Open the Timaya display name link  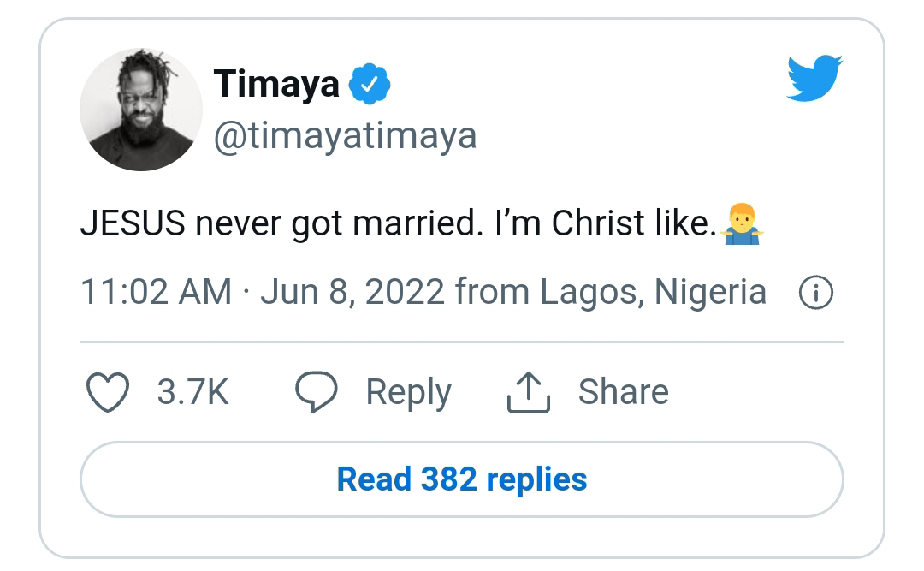pyautogui.click(x=276, y=85)
